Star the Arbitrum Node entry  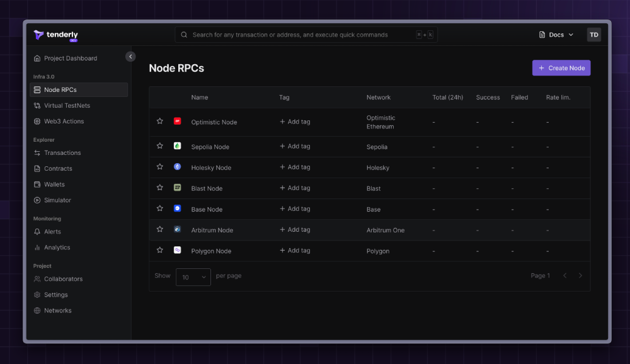[x=159, y=229]
